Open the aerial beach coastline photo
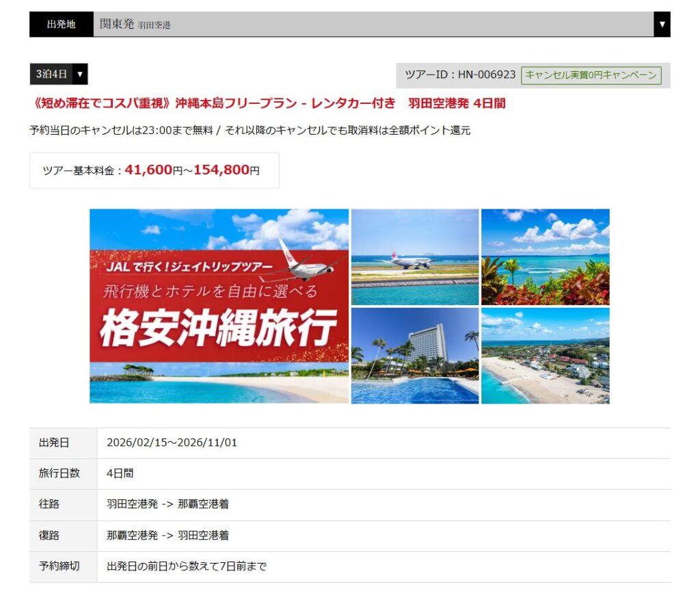Viewport: 700px width, 593px height. point(545,356)
